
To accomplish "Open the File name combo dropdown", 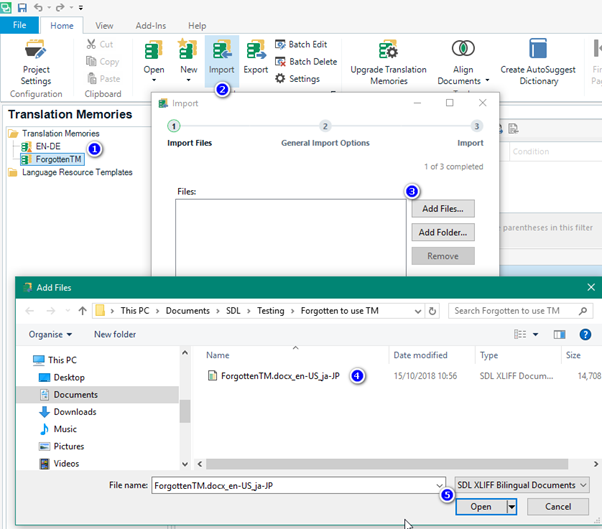I will [x=440, y=486].
